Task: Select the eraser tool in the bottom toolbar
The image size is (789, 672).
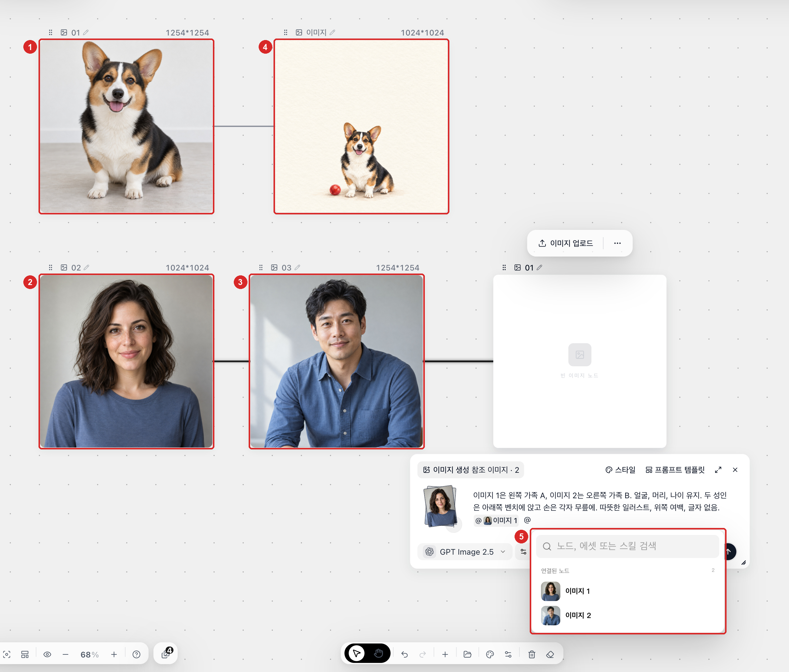Action: [550, 654]
